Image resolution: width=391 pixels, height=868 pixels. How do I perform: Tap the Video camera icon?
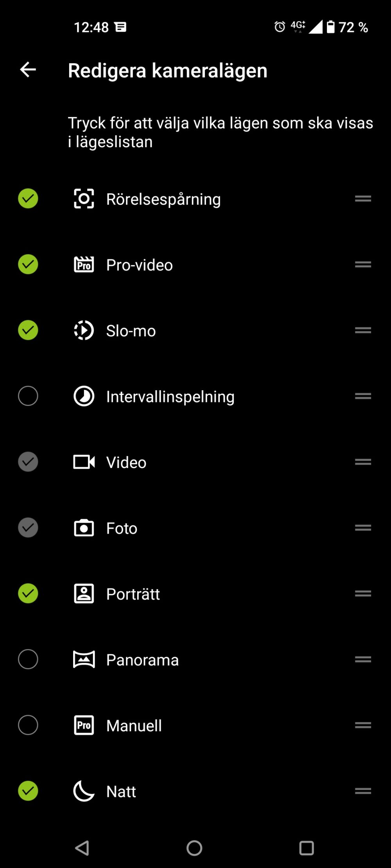[x=84, y=462]
